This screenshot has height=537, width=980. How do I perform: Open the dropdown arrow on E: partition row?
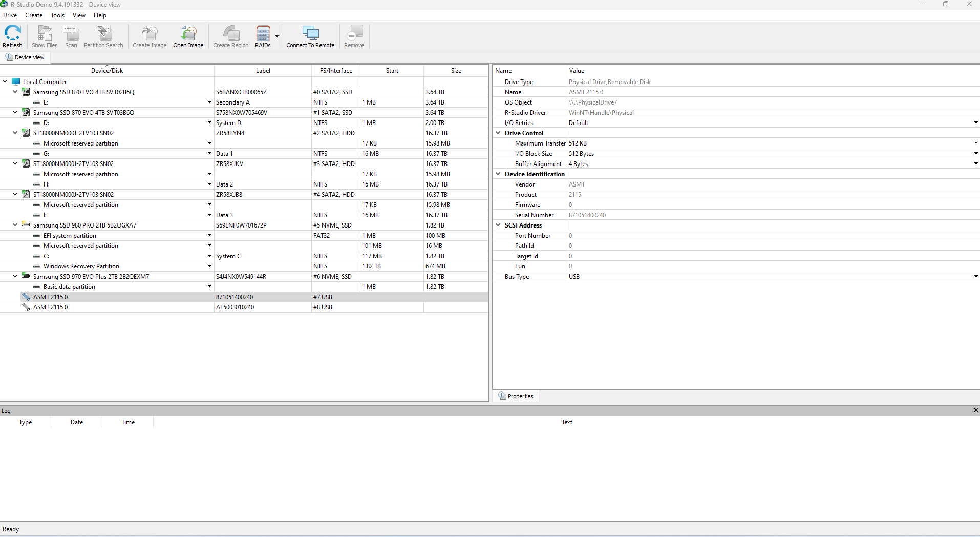tap(209, 102)
